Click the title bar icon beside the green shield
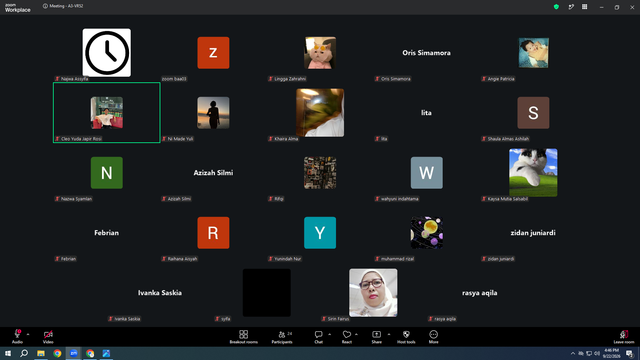The height and width of the screenshot is (360, 640). [x=571, y=7]
